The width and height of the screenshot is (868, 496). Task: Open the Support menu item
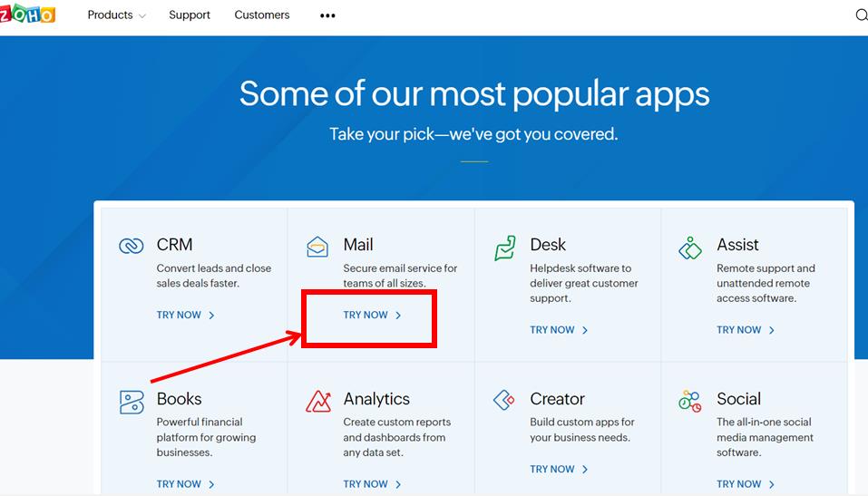pyautogui.click(x=190, y=15)
